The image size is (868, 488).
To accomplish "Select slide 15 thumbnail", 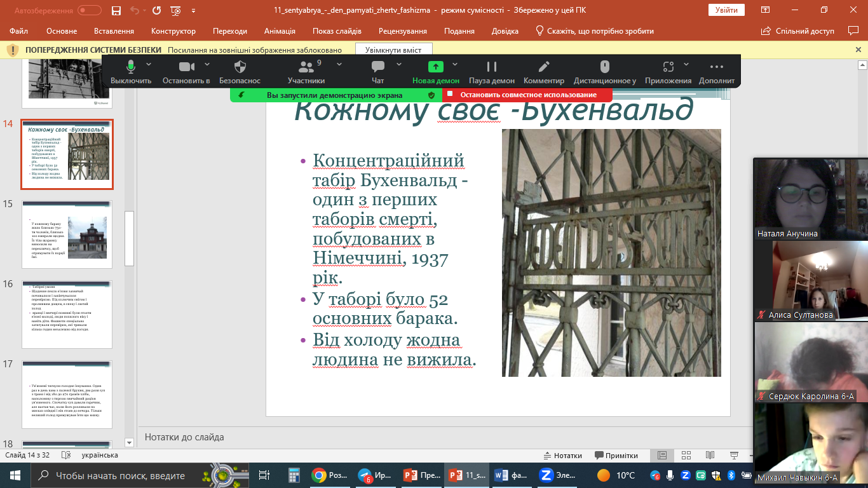I will click(x=67, y=234).
